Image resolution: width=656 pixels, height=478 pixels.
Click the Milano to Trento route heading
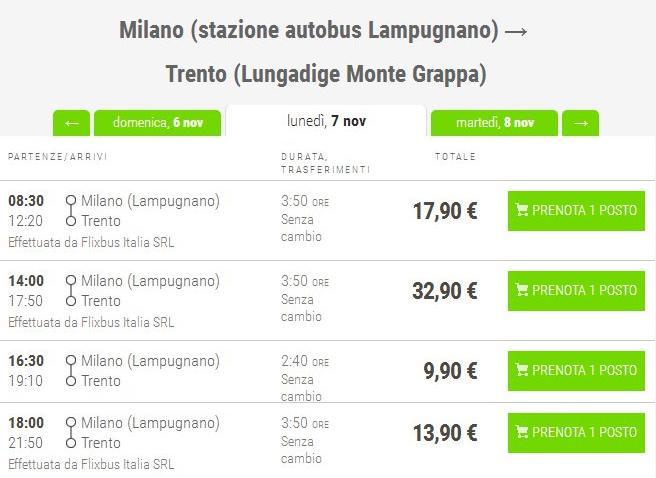pos(324,52)
